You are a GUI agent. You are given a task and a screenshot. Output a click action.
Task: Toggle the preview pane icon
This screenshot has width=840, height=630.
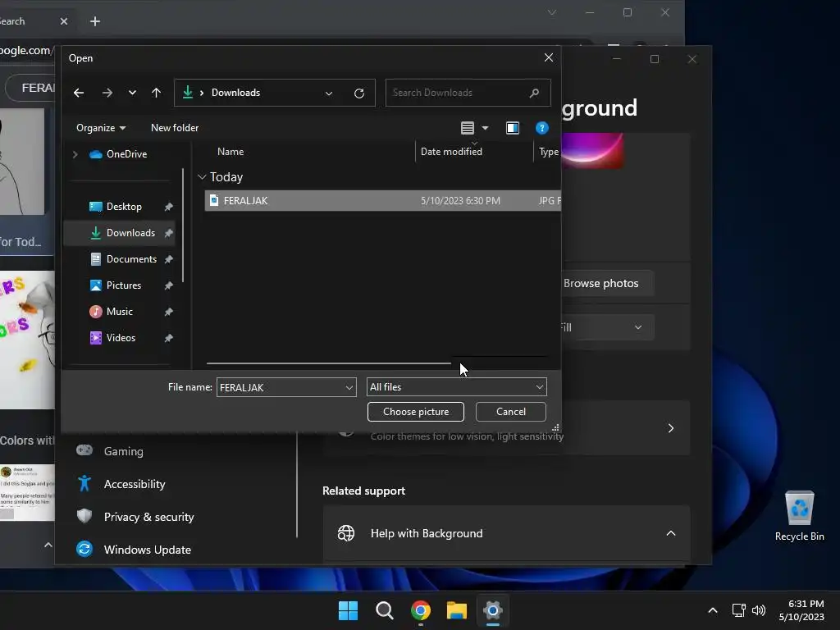[x=513, y=128]
